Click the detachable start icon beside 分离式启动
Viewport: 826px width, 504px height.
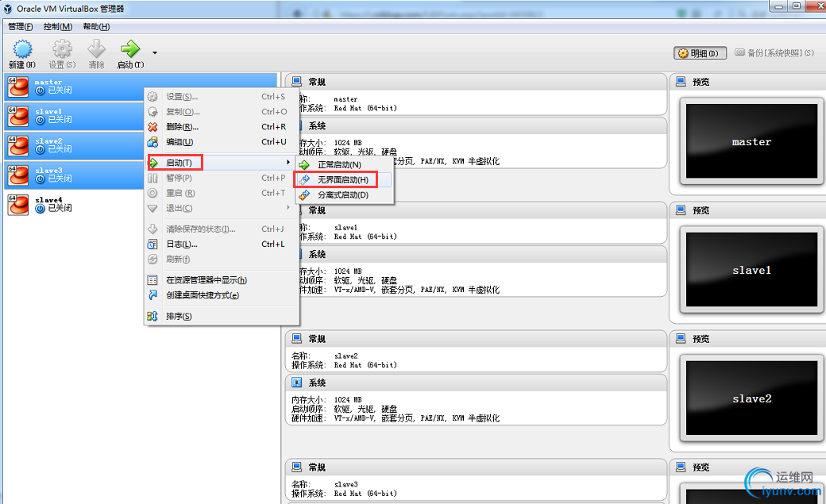pos(304,195)
